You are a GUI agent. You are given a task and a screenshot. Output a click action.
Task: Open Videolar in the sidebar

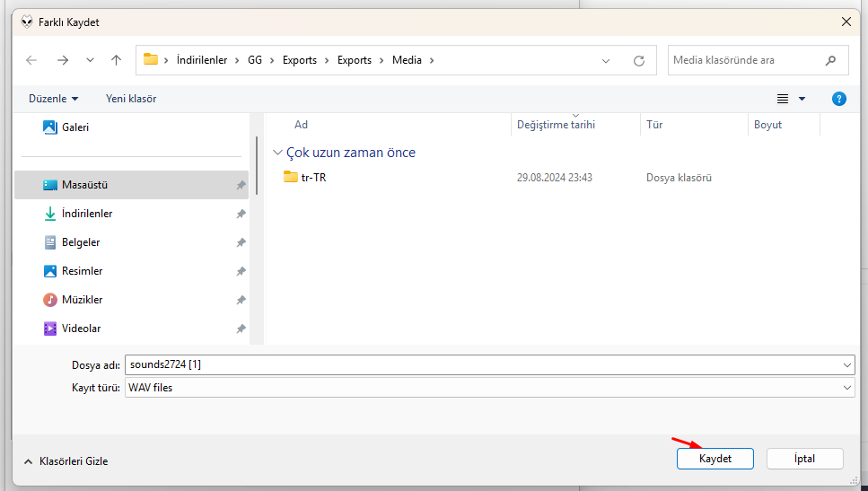(131, 329)
